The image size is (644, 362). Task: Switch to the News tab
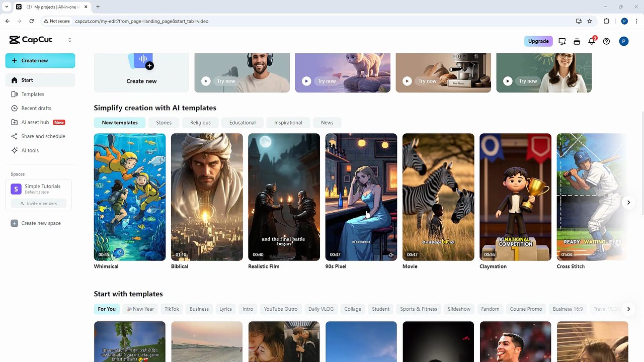327,123
